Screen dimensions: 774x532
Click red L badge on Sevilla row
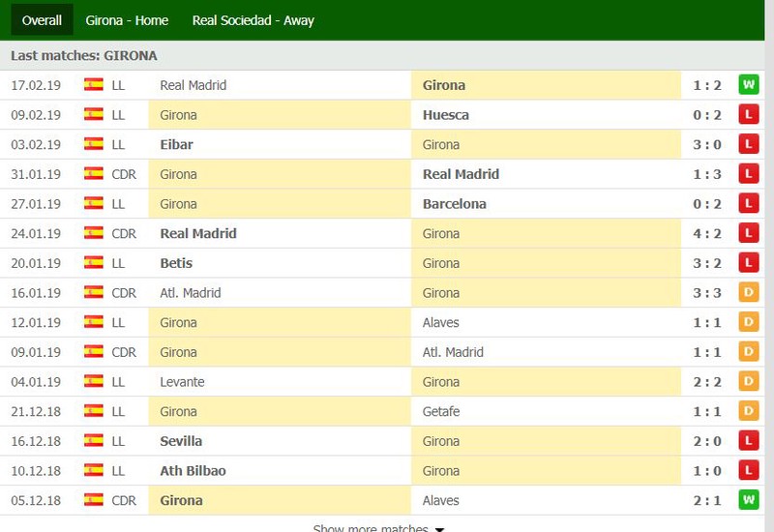[x=748, y=441]
